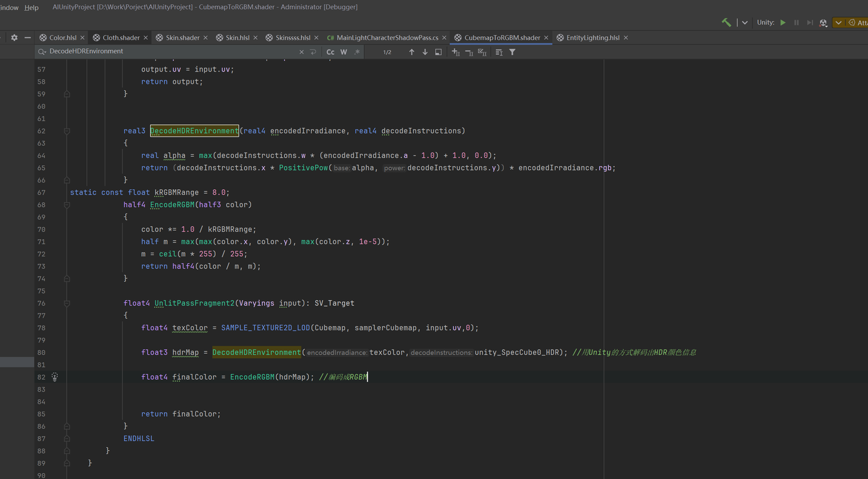Clear the DecodeHDREnvironment search text
This screenshot has width=868, height=479.
tap(302, 52)
